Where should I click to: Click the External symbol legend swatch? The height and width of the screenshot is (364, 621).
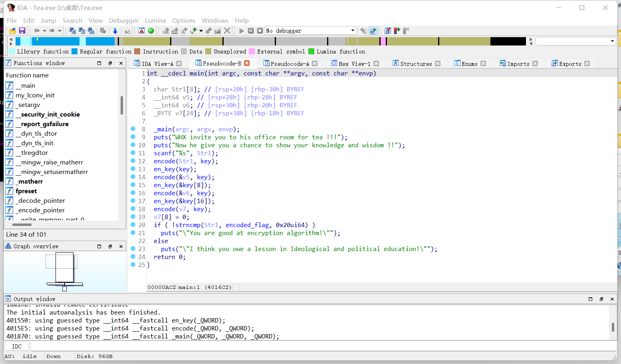point(252,51)
